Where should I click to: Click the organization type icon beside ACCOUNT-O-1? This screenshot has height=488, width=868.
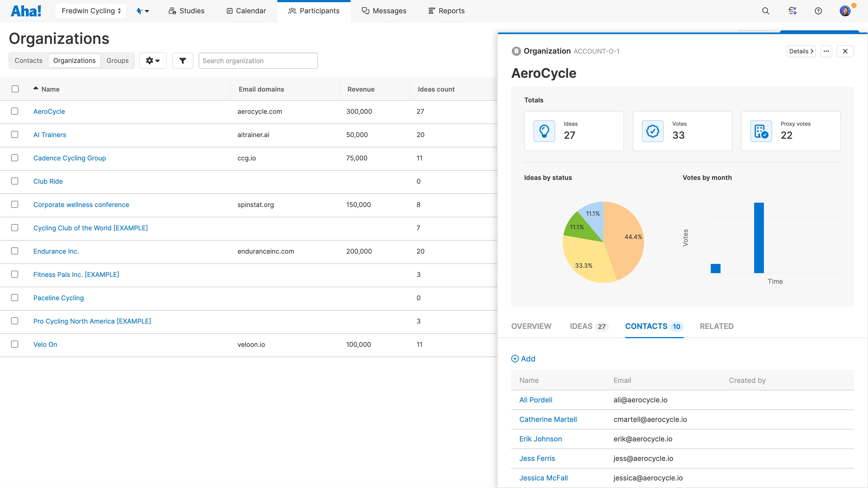pos(516,51)
